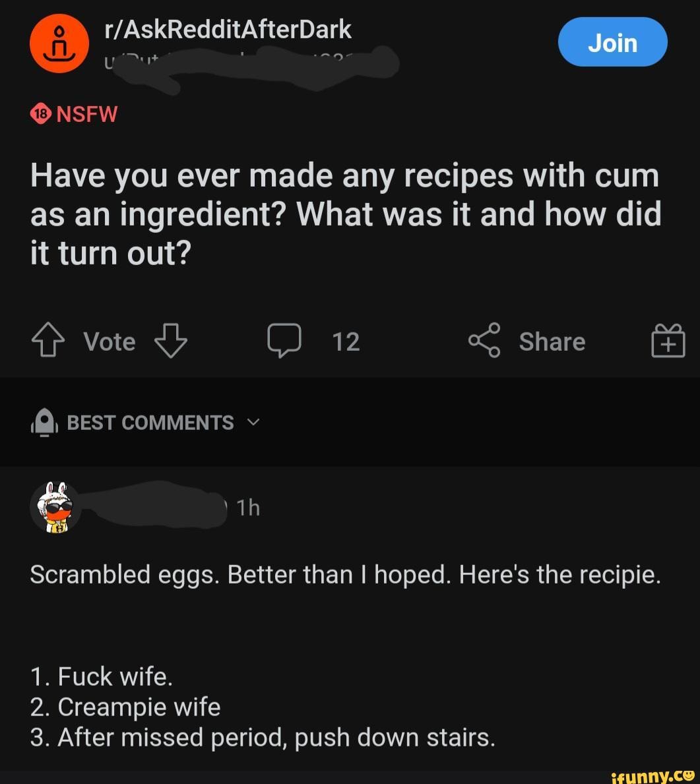Open the post title text
Viewport: 700px width, 784px height.
point(346,214)
